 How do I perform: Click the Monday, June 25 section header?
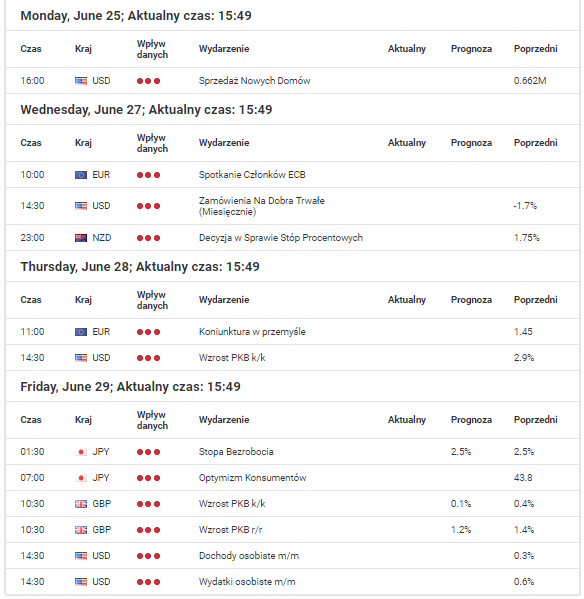click(x=136, y=16)
